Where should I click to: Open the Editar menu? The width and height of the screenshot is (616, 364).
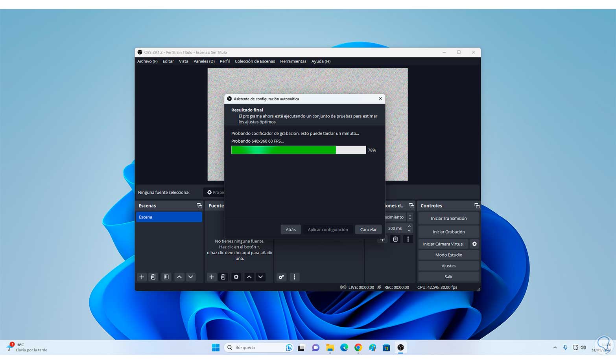pyautogui.click(x=168, y=61)
